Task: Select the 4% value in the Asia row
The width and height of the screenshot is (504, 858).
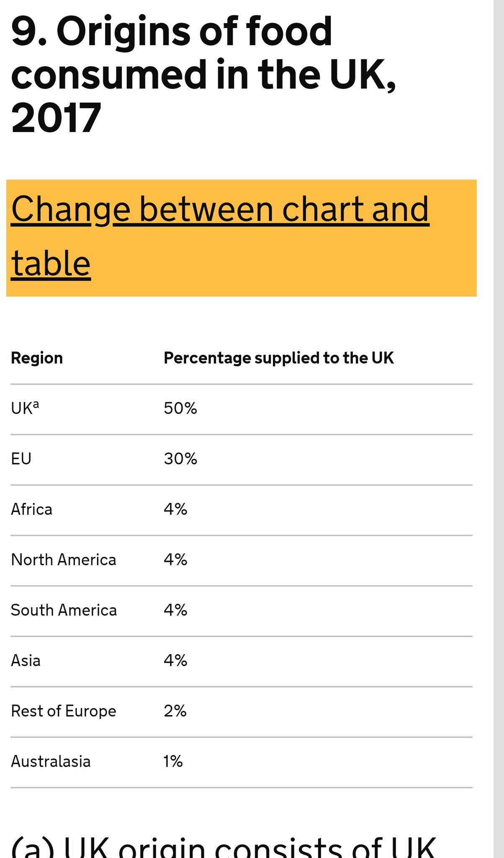Action: tap(175, 661)
